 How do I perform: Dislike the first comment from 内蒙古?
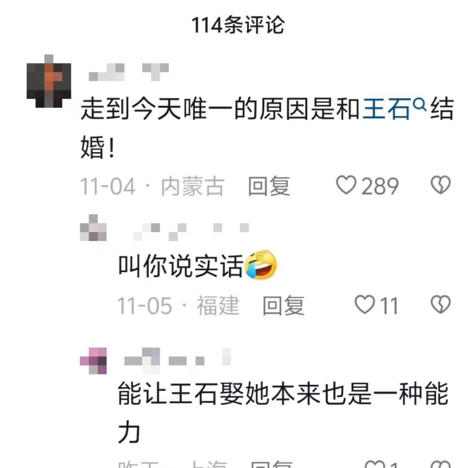(x=440, y=185)
